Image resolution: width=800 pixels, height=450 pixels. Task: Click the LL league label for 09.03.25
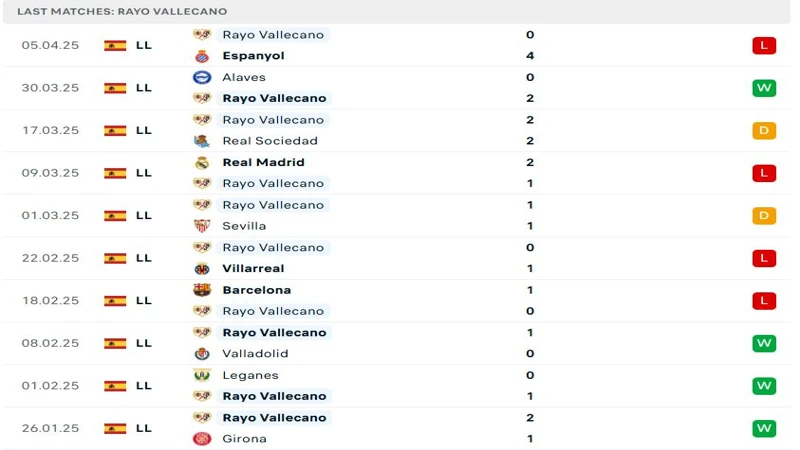click(x=144, y=173)
